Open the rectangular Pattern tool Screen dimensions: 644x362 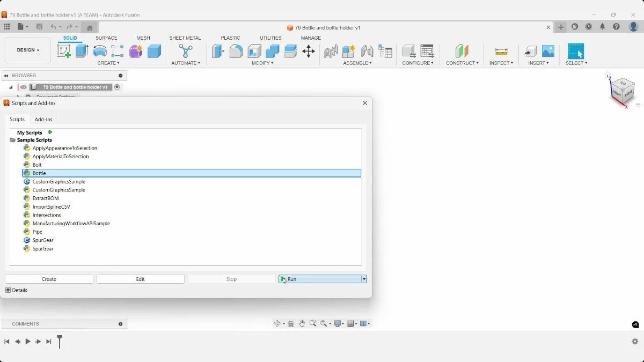point(118,51)
